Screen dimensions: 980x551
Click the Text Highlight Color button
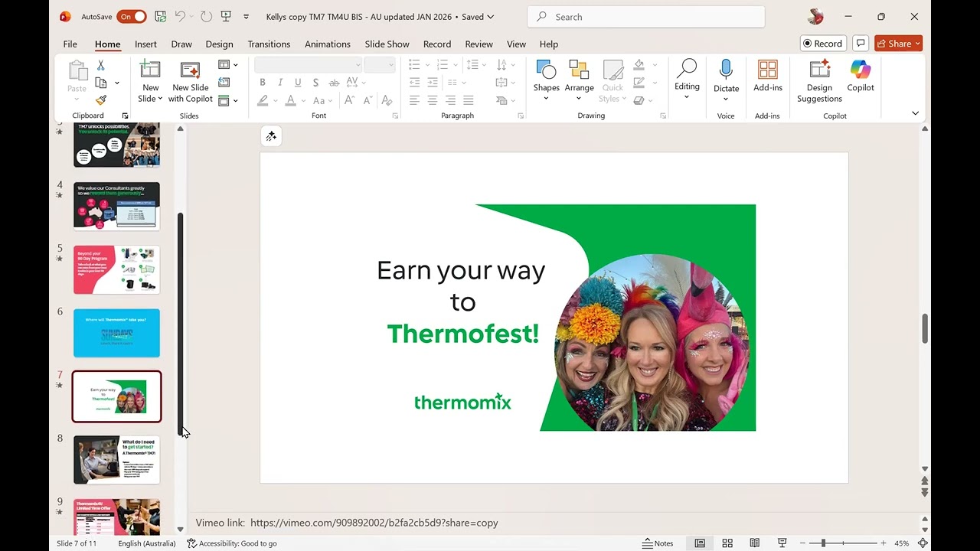pyautogui.click(x=263, y=100)
